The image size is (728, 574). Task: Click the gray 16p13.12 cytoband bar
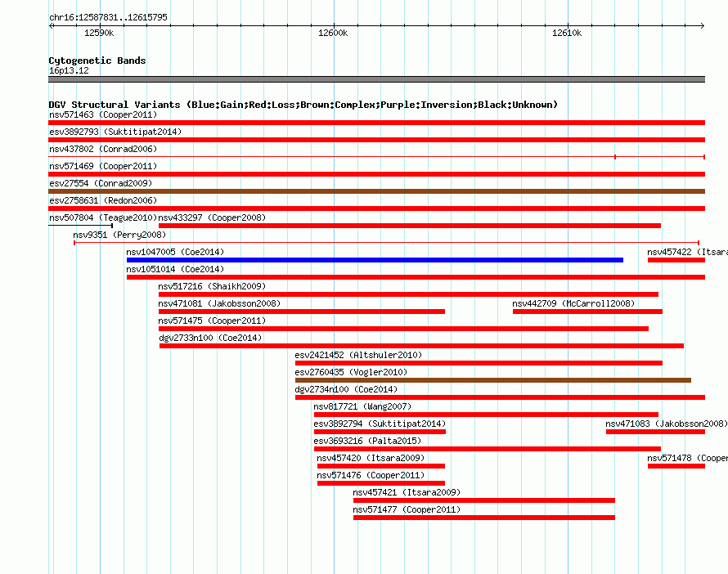click(376, 79)
